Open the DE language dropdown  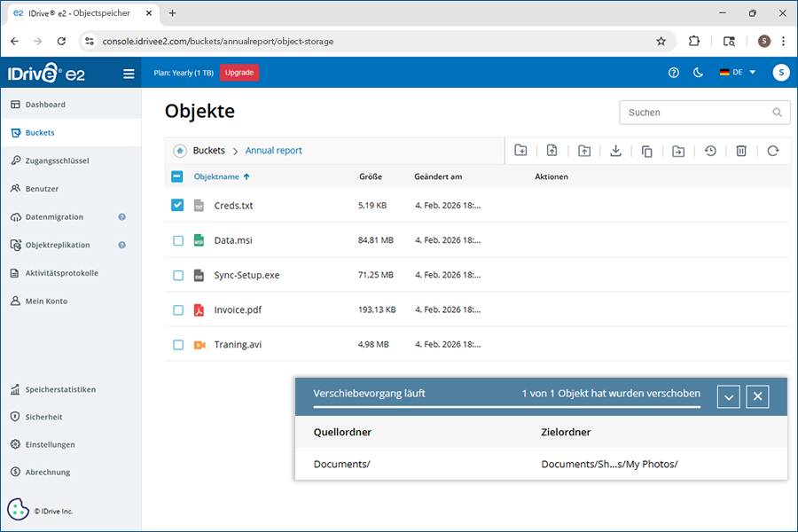pyautogui.click(x=738, y=73)
